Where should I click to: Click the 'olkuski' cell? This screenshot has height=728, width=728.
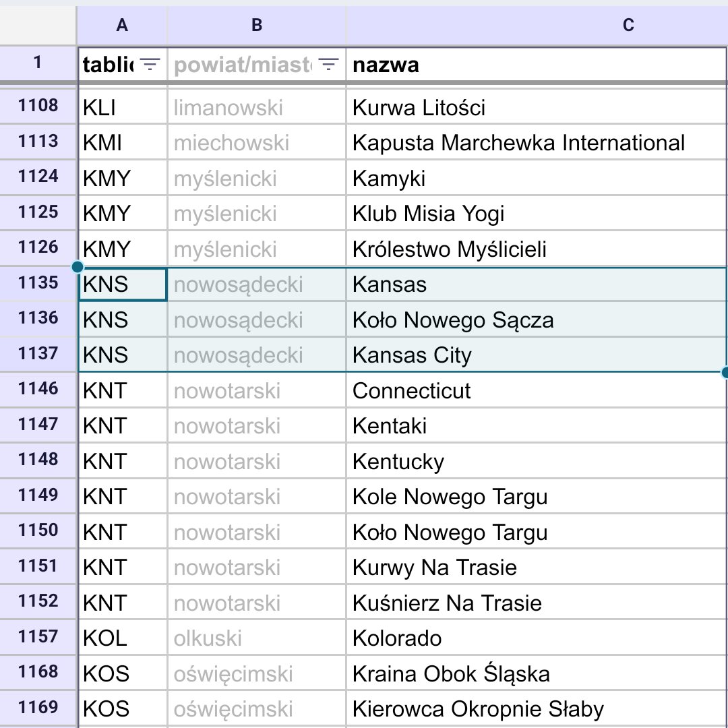257,638
